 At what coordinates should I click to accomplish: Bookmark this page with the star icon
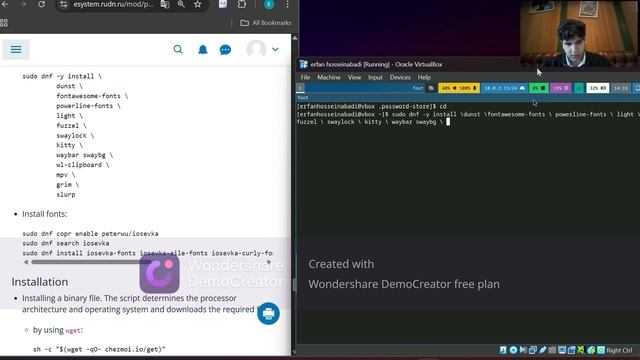[x=198, y=4]
